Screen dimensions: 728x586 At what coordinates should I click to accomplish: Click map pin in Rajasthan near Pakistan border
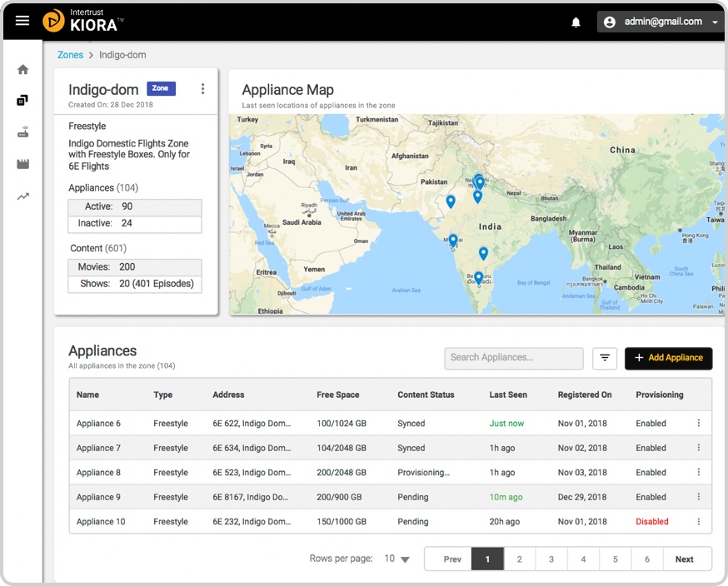(451, 201)
